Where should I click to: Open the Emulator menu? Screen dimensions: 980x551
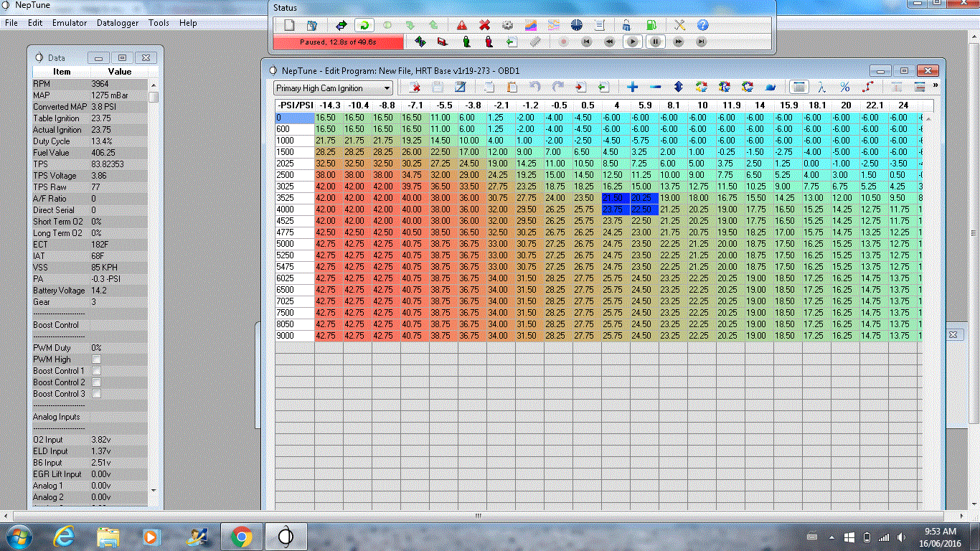70,23
